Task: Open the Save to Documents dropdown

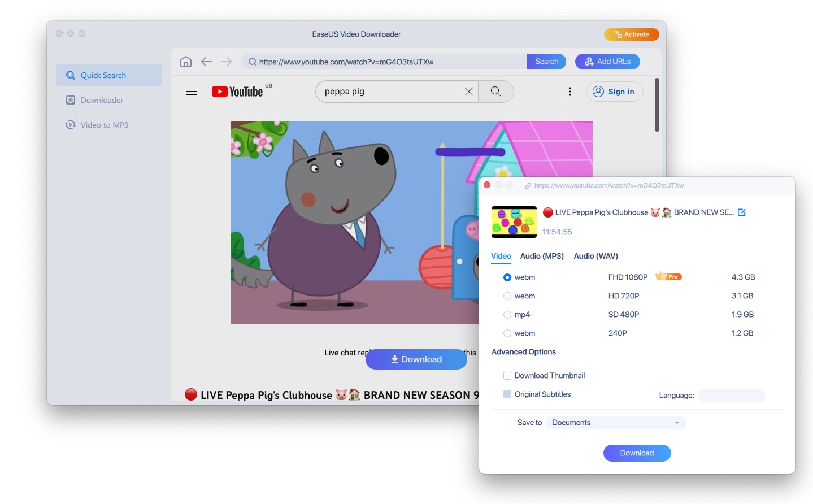Action: 616,422
